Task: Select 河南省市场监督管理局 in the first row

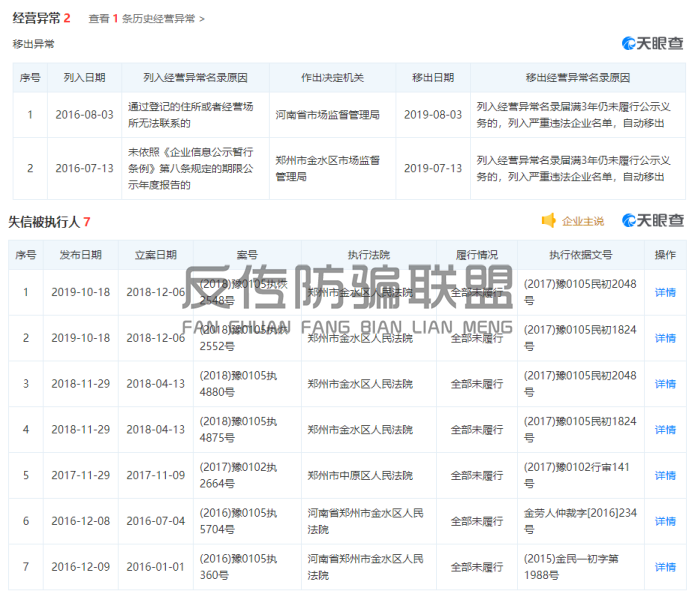Action: [327, 115]
